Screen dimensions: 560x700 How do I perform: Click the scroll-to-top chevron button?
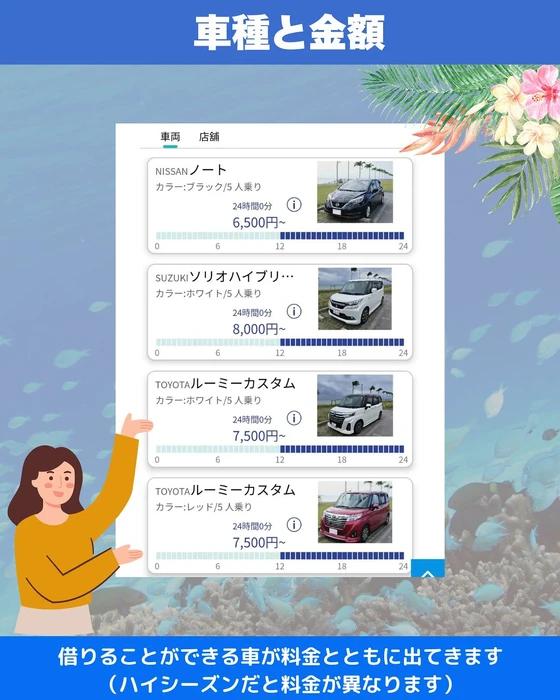point(427,568)
